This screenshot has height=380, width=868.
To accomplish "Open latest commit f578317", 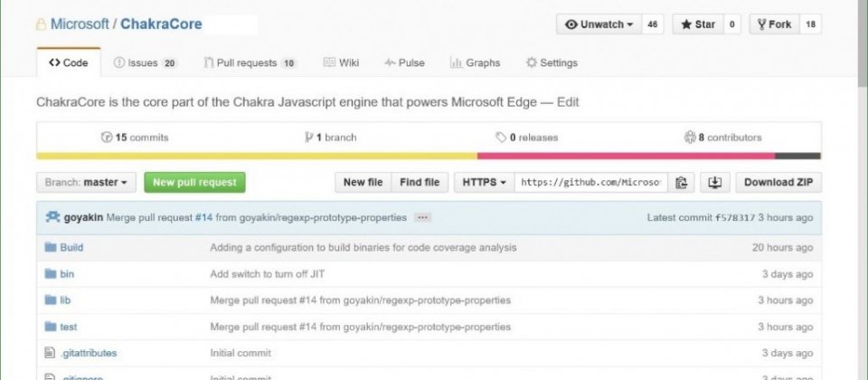I will click(735, 218).
